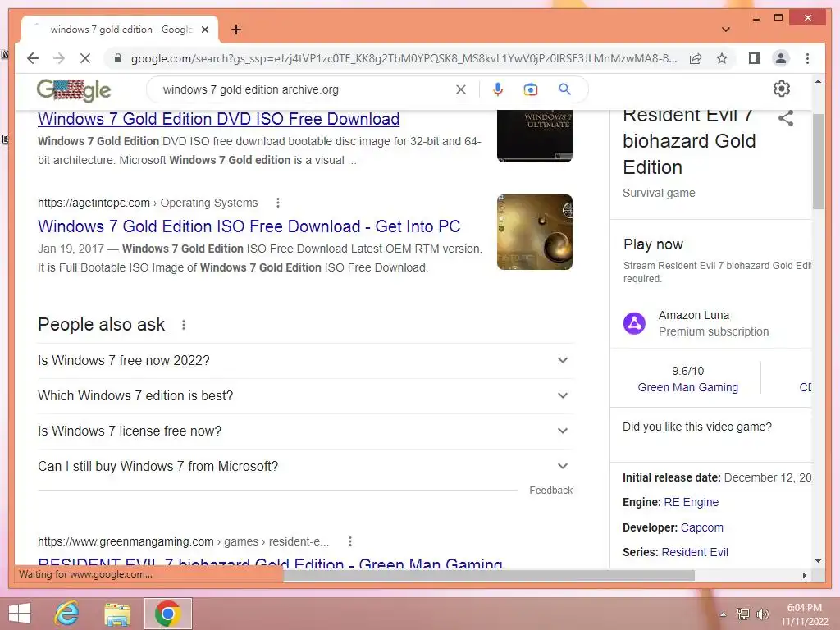
Task: Click the gold desktop thumbnail
Action: pyautogui.click(x=535, y=232)
